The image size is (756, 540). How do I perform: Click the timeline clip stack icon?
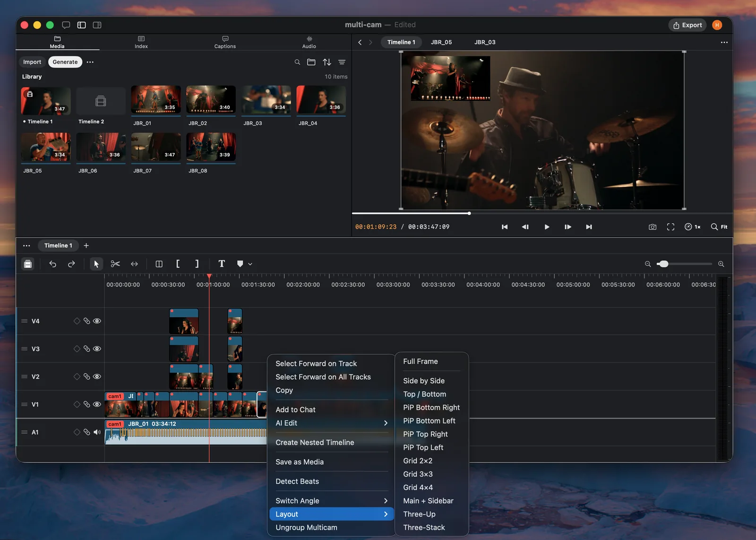click(28, 264)
